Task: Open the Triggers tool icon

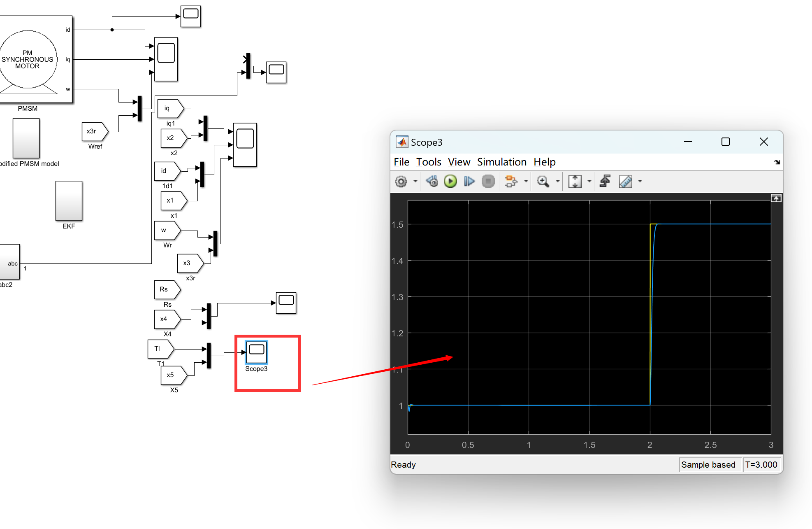Action: [x=605, y=182]
